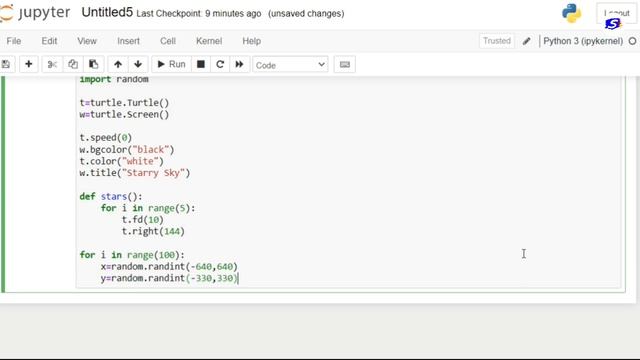Click the (unsaved changes) status text

coord(306,13)
